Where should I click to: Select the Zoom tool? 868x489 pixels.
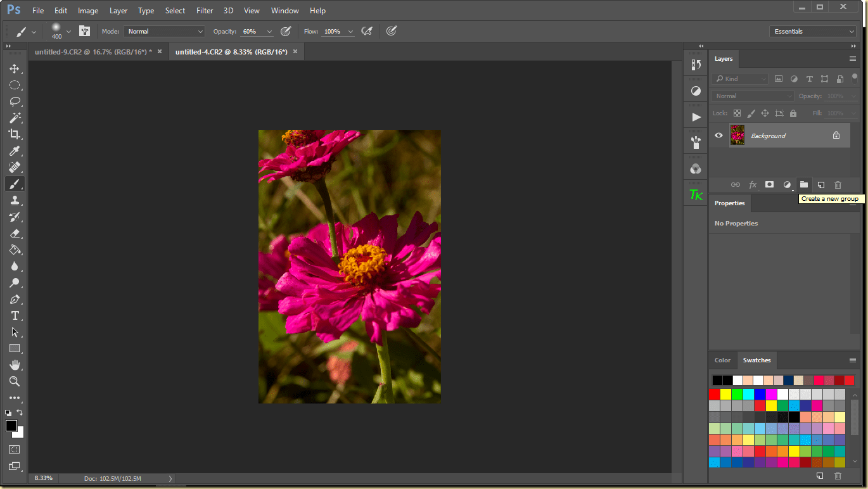tap(15, 381)
